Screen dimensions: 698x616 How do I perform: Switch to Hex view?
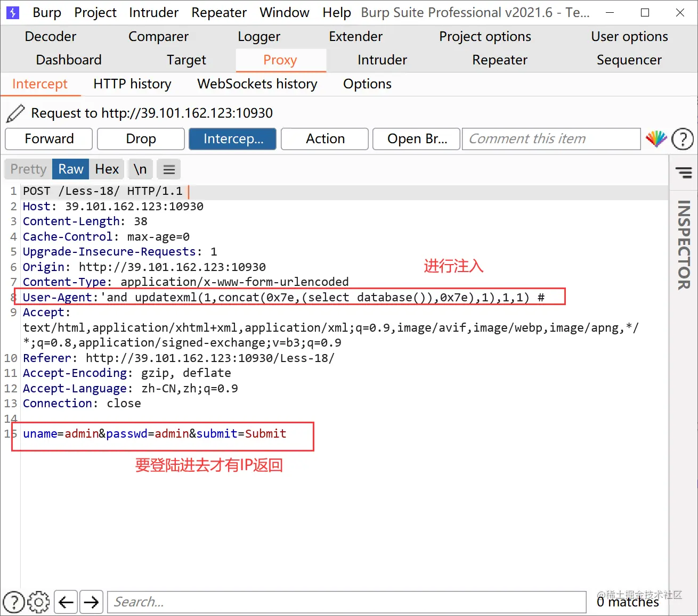pos(107,169)
